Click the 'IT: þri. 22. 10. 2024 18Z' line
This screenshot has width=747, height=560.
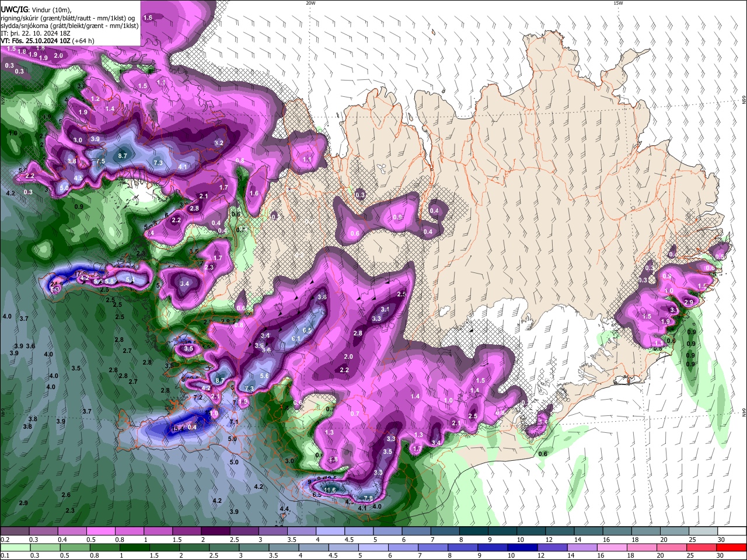click(x=36, y=33)
